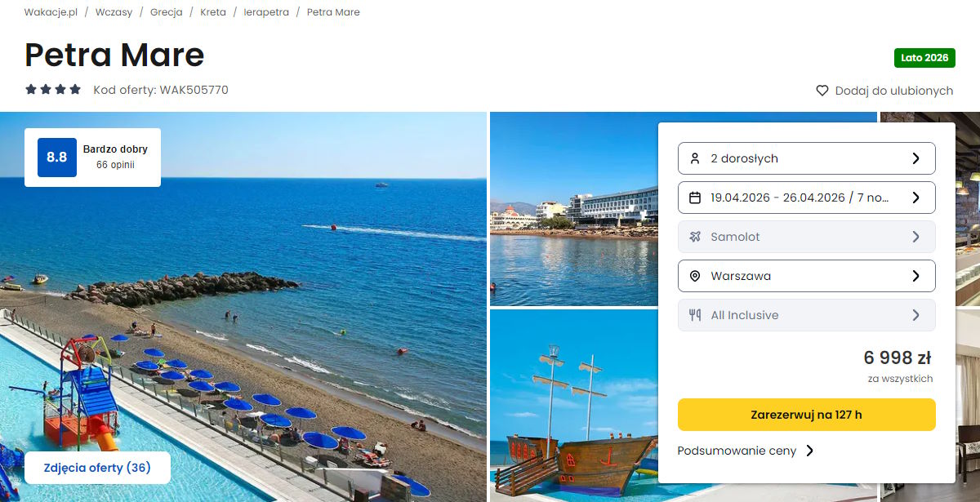Expand Podsumowanie ceny price summary
Viewport: 980px width, 502px height.
tap(746, 451)
